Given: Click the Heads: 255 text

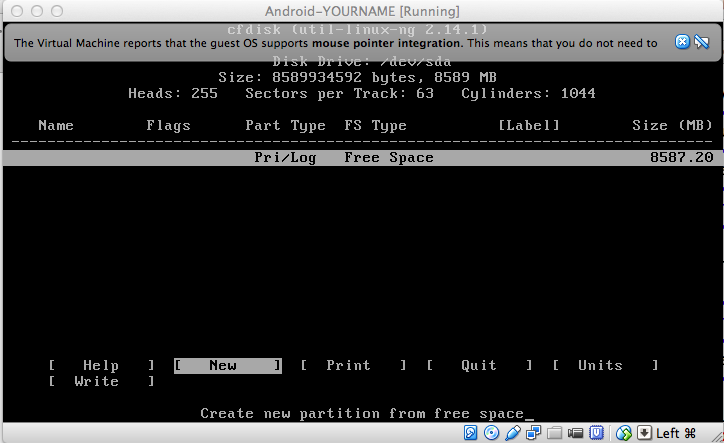Looking at the screenshot, I should click(173, 93).
